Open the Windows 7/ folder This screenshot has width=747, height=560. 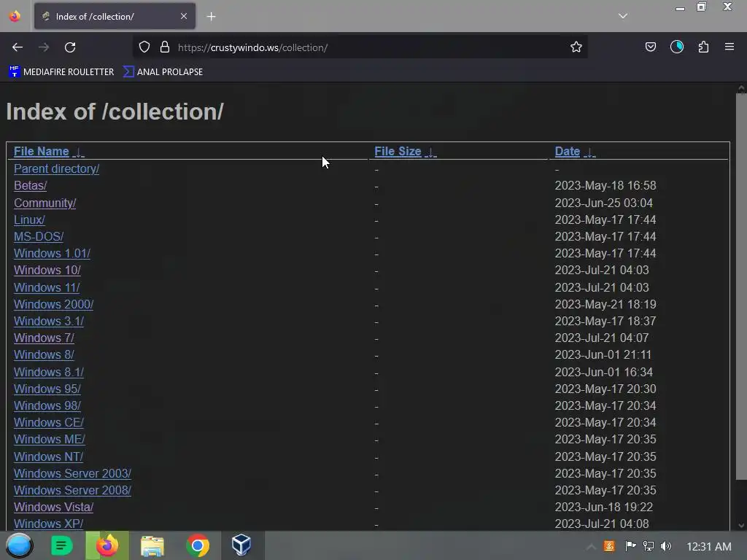pos(44,338)
